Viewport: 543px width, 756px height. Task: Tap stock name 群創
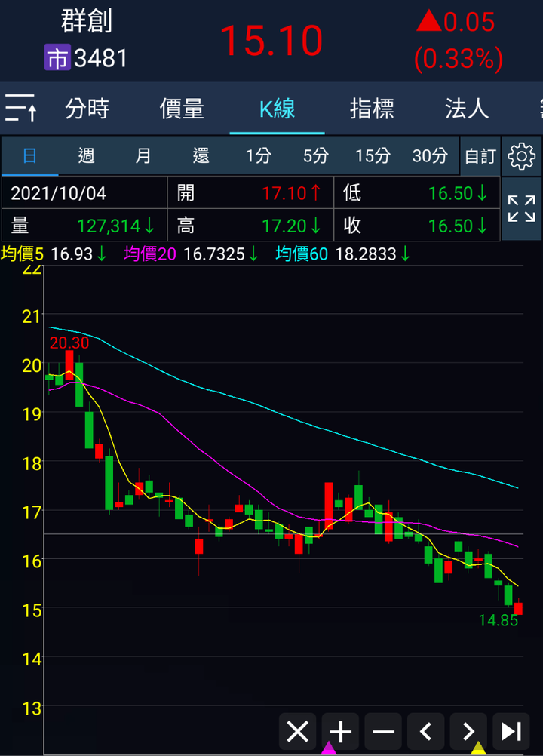tap(87, 21)
